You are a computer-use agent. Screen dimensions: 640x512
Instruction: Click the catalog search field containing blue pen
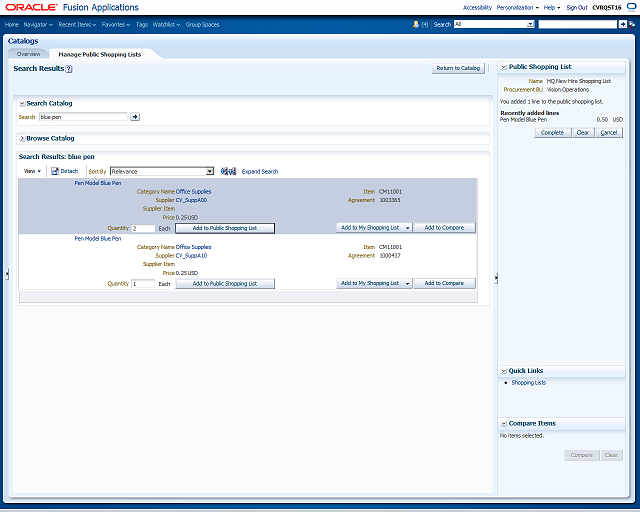tap(83, 117)
